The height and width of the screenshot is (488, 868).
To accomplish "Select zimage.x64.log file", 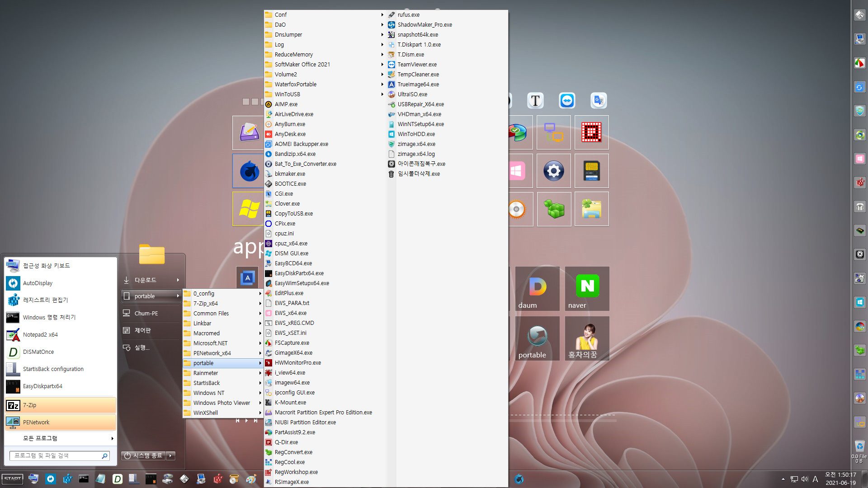I will 416,154.
